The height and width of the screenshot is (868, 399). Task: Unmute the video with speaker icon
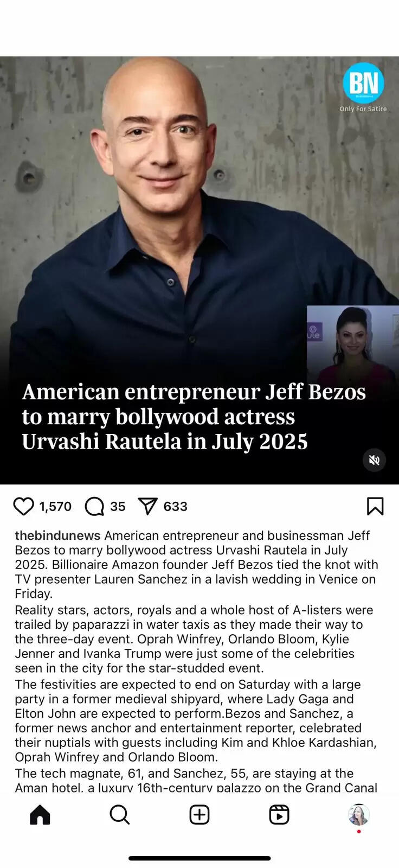374,460
